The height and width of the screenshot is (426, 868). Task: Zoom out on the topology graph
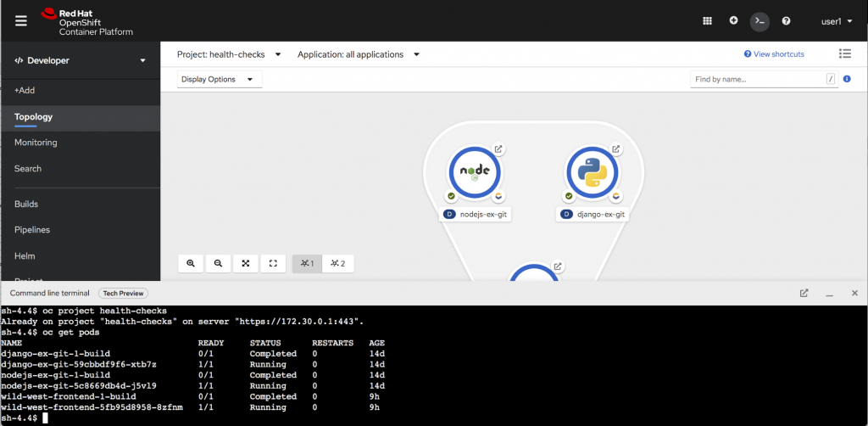218,264
